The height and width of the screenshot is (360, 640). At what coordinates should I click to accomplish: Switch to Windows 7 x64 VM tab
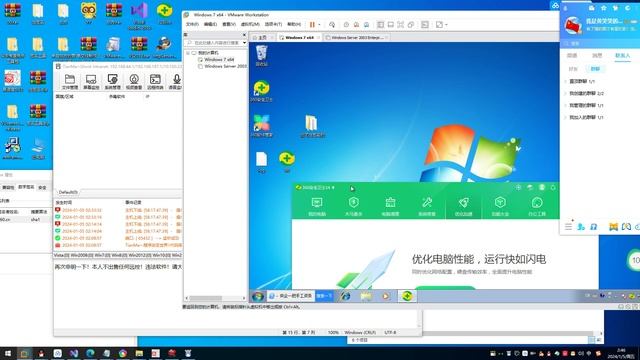(x=299, y=38)
